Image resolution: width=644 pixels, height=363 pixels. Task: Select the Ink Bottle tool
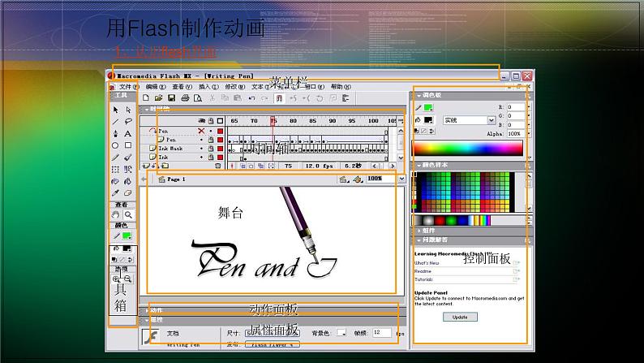pyautogui.click(x=115, y=181)
